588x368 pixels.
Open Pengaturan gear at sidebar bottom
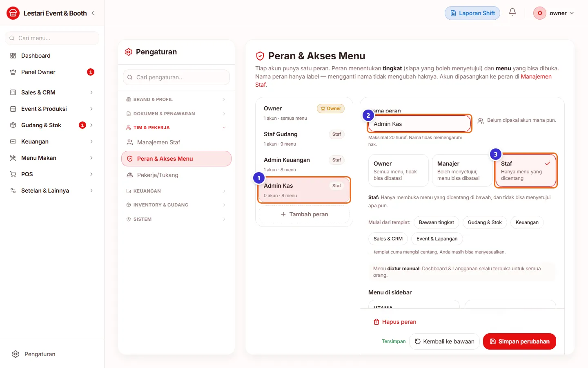pyautogui.click(x=16, y=354)
